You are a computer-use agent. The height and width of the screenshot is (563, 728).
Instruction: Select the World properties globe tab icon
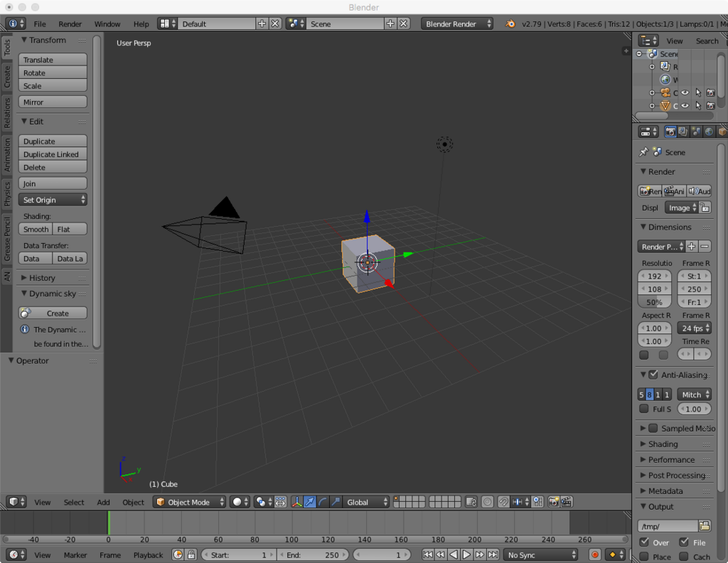709,132
